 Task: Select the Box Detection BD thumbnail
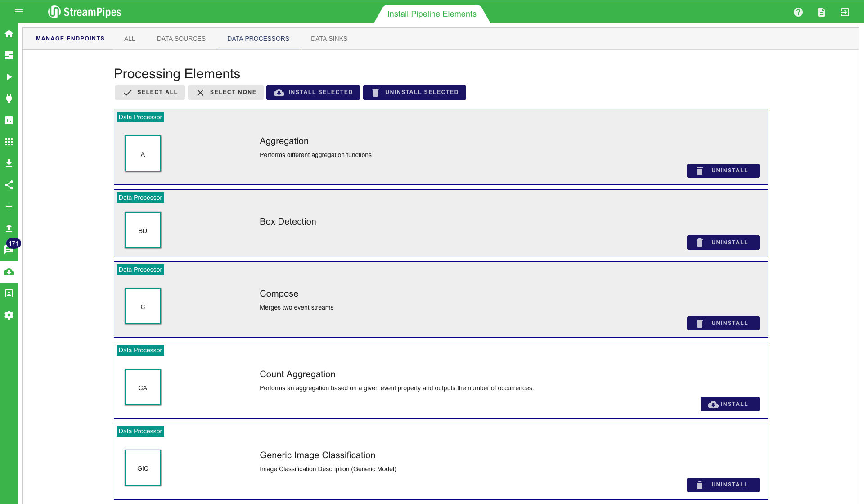pos(143,230)
